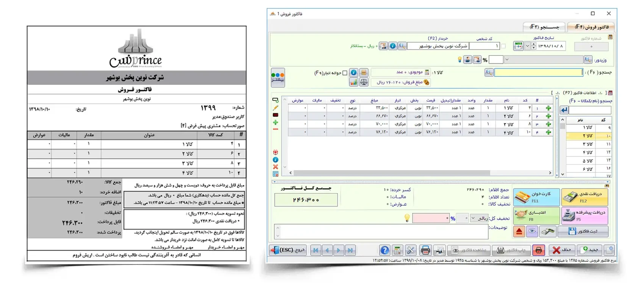Expand the ویزیتور visitor combo box
Viewport: 644px width, 291px height.
pos(507,59)
